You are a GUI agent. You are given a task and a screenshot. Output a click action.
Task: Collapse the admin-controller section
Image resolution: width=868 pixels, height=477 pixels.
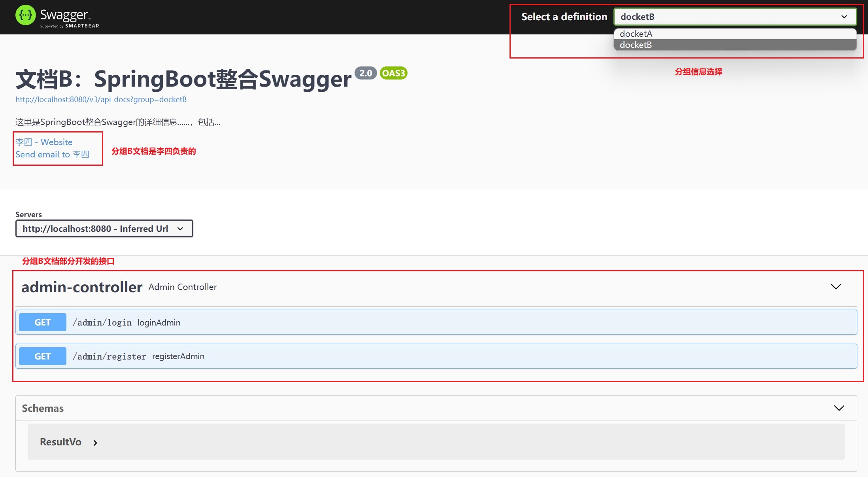(836, 287)
